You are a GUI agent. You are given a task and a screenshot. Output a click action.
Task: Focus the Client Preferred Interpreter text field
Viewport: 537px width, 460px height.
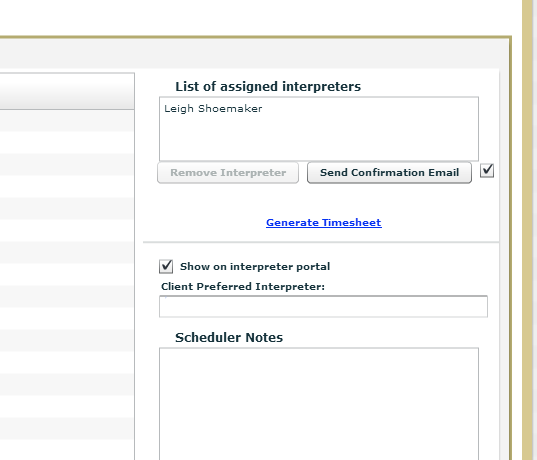(323, 307)
